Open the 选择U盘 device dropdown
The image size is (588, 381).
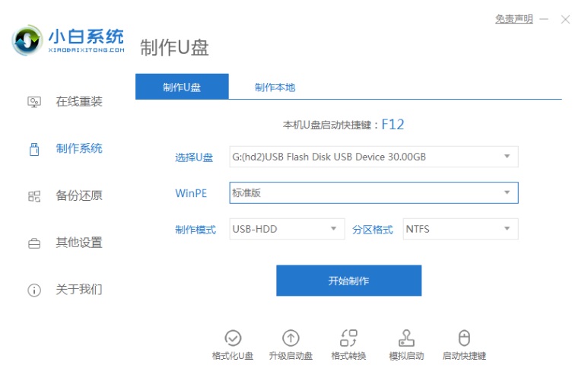pyautogui.click(x=374, y=157)
